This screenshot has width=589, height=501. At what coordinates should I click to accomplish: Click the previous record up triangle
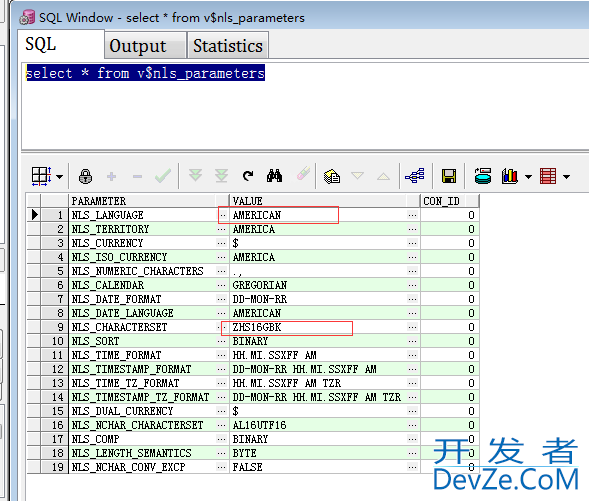pyautogui.click(x=383, y=176)
